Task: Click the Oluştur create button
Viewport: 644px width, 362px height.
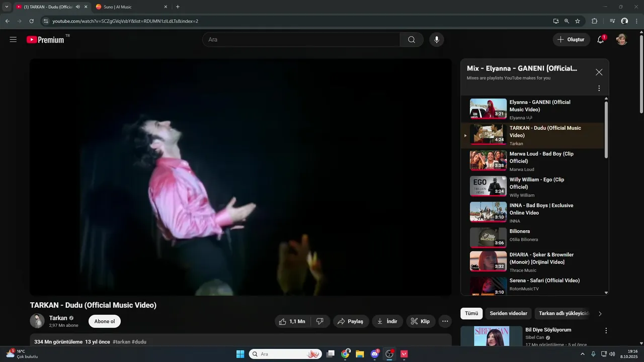Action: pyautogui.click(x=571, y=40)
